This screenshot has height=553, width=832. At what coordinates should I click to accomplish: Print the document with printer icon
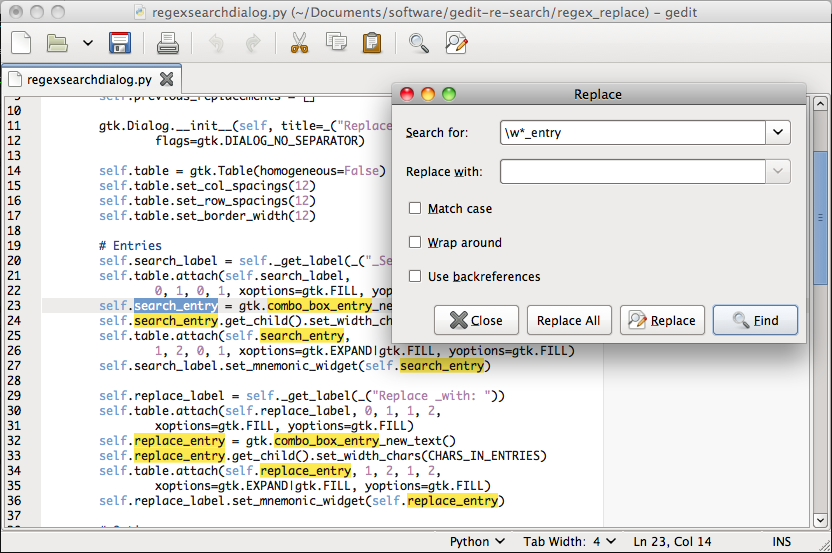click(x=168, y=43)
